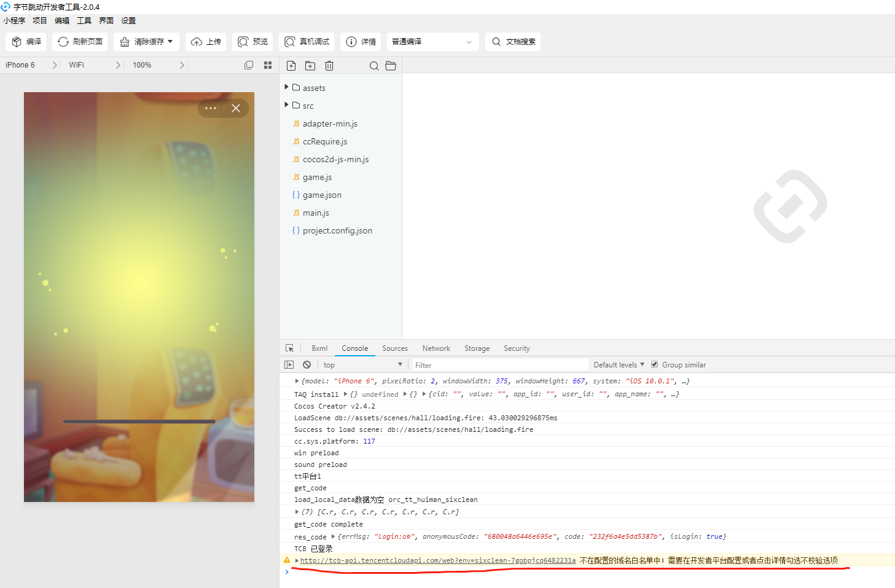Open project.config.json file
Screen dimensions: 895x588
pos(337,230)
